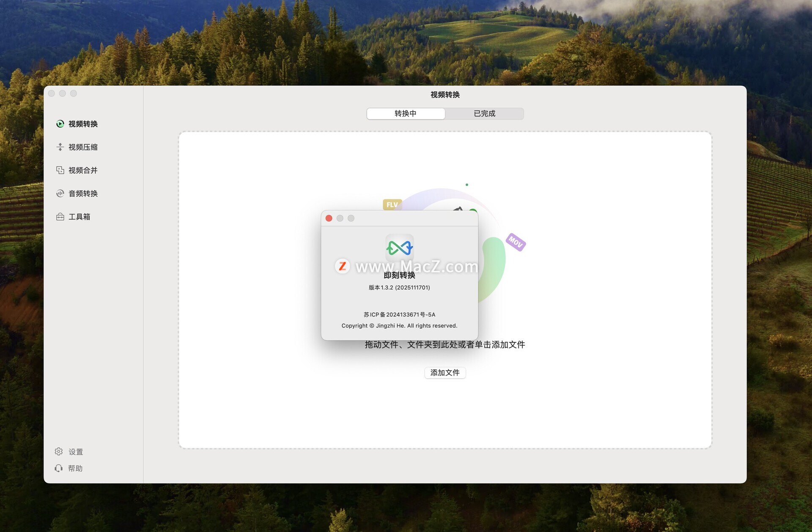Close the About dialog with red button
This screenshot has height=532, width=812.
(329, 218)
